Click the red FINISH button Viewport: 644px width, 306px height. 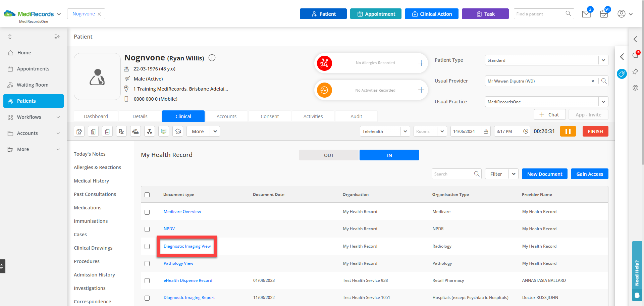[x=595, y=132]
